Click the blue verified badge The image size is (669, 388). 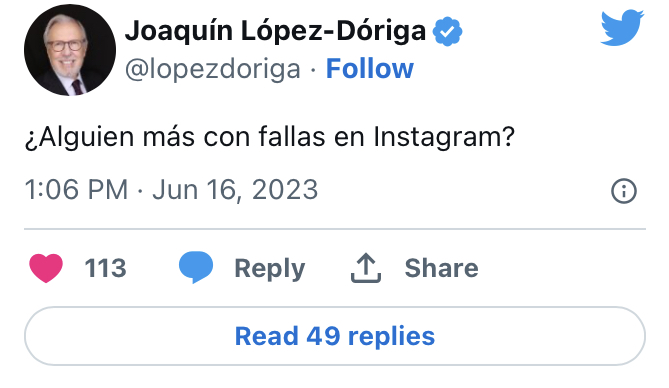tap(447, 31)
